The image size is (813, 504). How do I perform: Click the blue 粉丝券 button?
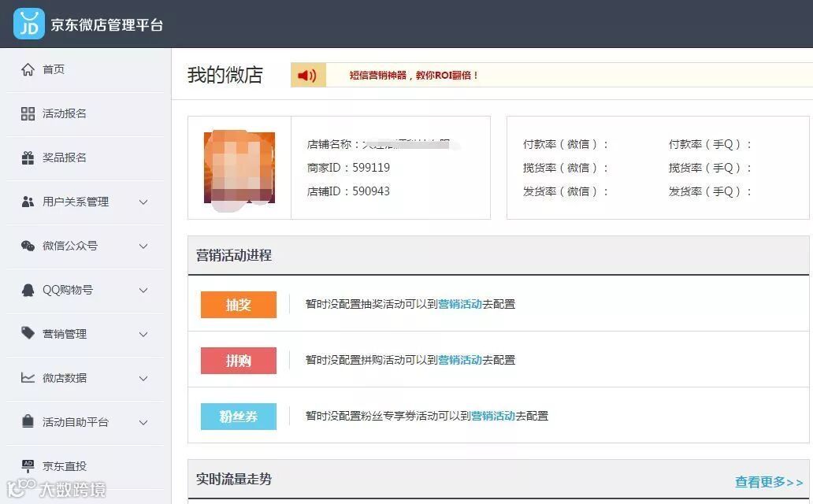point(239,417)
